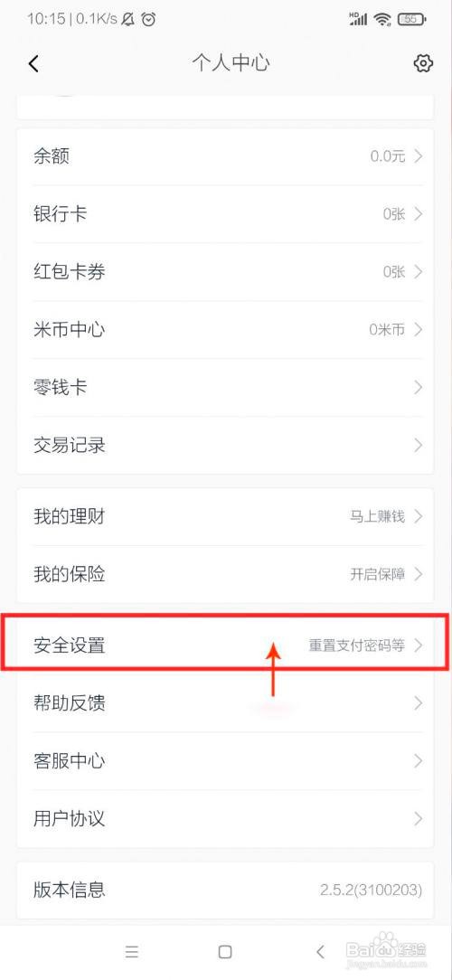The height and width of the screenshot is (980, 452).
Task: Tap the alarm clock status icon
Action: coord(148,19)
